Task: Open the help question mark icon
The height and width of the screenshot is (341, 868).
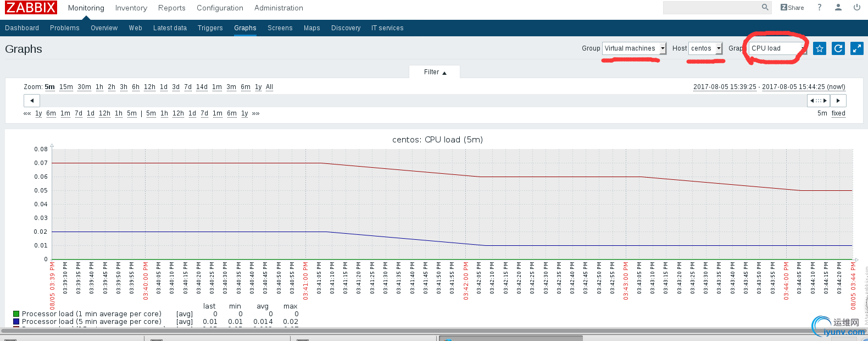Action: pyautogui.click(x=819, y=7)
